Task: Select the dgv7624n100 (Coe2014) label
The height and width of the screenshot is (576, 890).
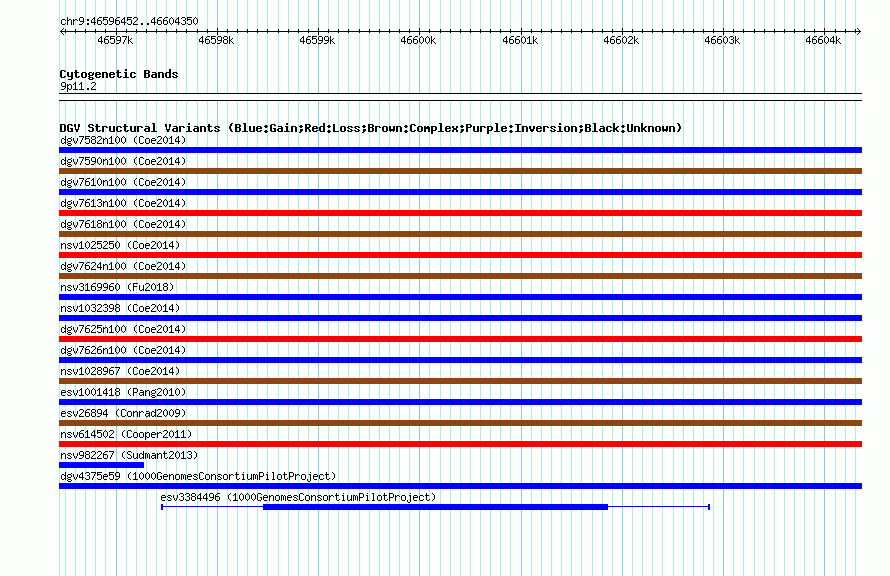Action: (x=123, y=266)
